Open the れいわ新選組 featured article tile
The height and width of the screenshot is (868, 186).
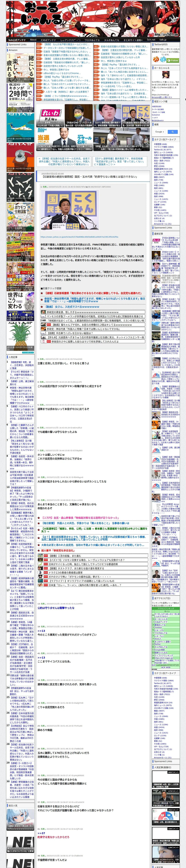pos(50,116)
